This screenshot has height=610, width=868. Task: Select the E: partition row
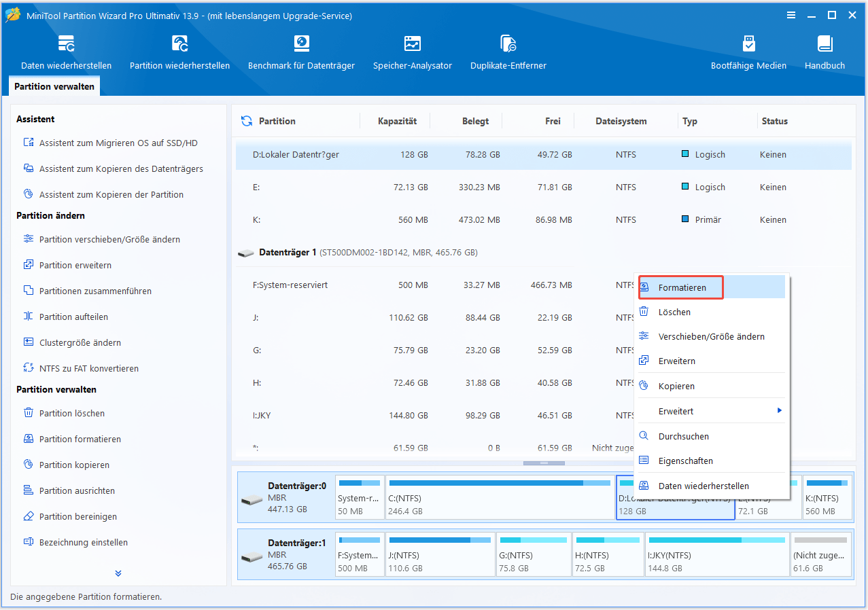543,187
